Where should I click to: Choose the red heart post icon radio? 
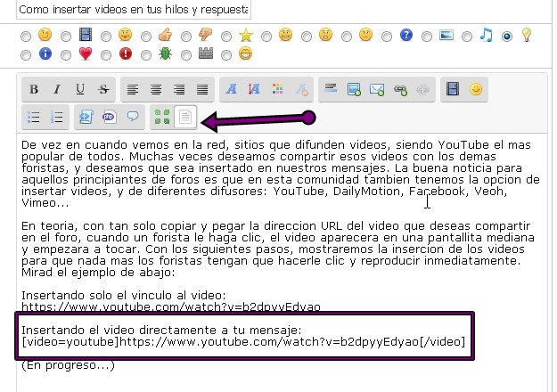(x=65, y=54)
